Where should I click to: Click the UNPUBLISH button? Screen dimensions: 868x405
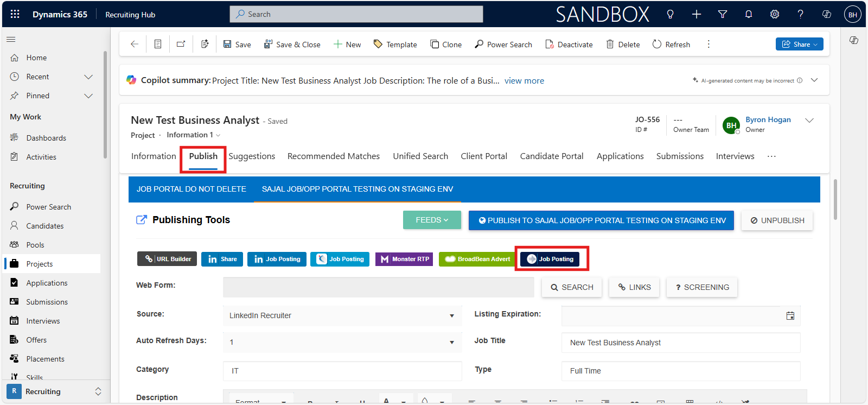click(x=777, y=220)
